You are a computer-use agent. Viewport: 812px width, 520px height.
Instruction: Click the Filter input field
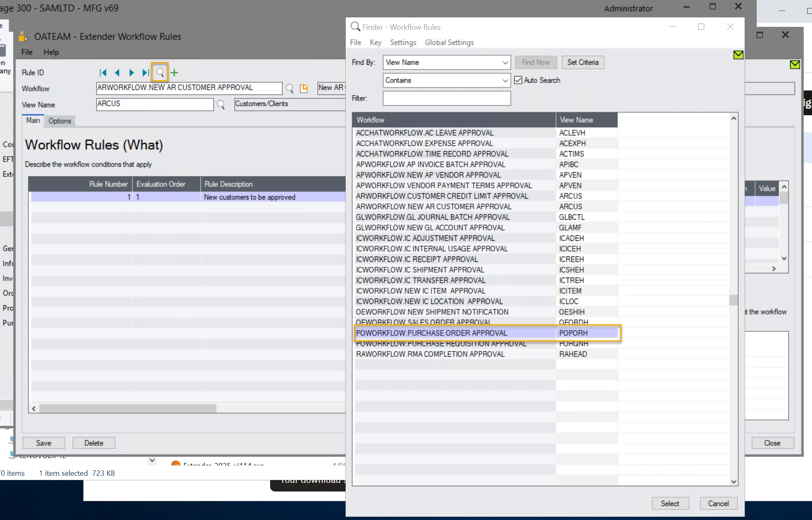[x=446, y=98]
